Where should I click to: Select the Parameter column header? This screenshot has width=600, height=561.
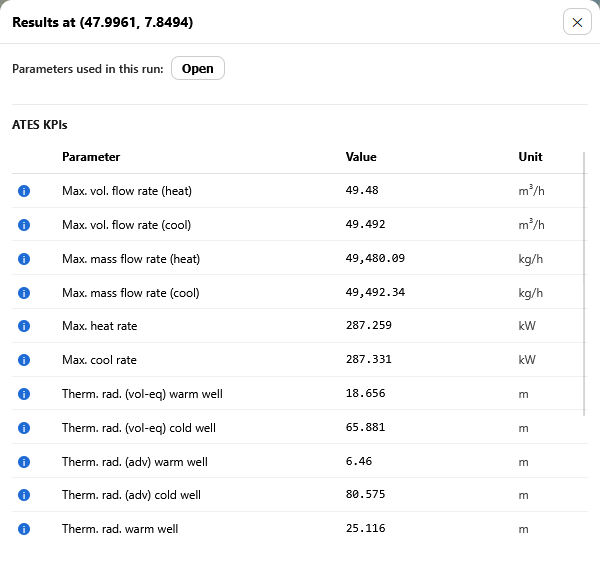coord(91,157)
